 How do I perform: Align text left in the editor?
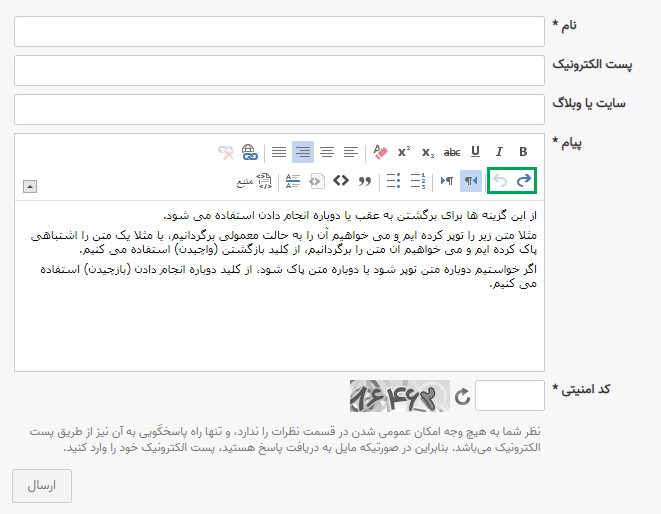(350, 152)
